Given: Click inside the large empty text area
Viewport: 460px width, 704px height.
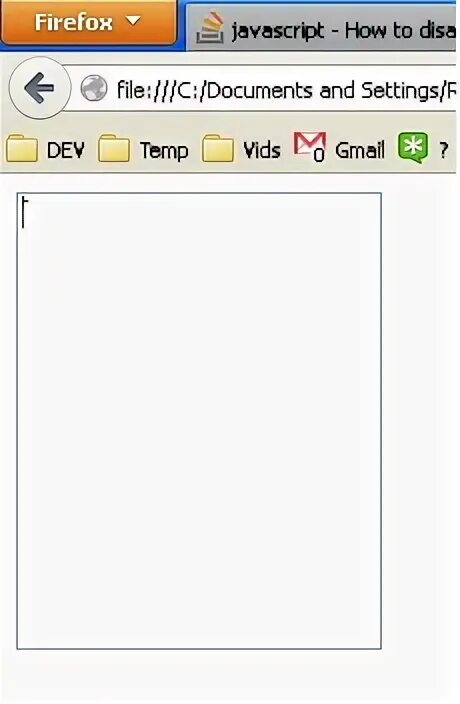Looking at the screenshot, I should (199, 421).
